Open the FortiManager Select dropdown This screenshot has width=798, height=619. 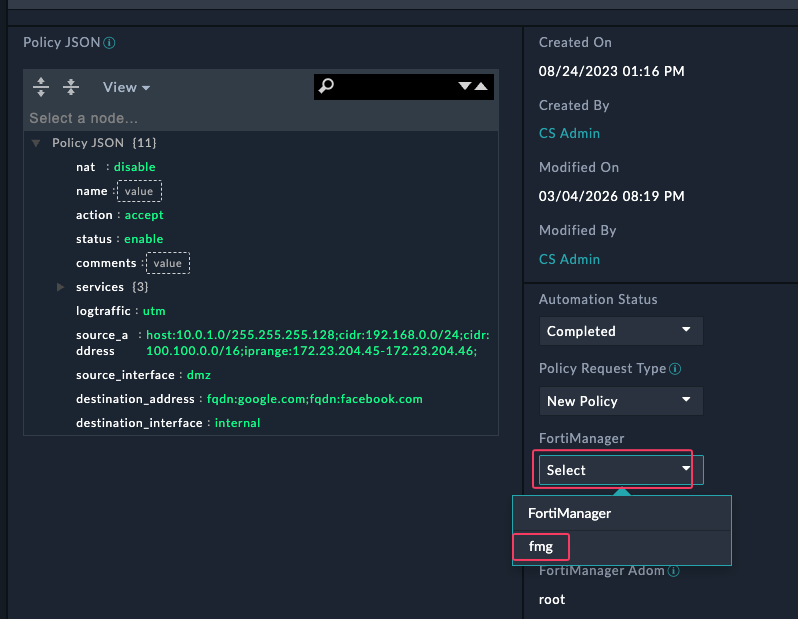[x=615, y=470]
